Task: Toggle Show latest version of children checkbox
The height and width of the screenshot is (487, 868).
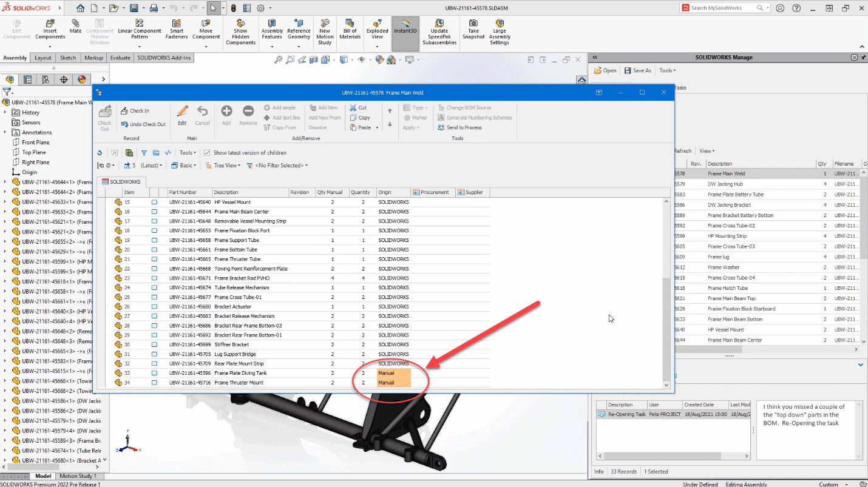Action: pos(207,153)
